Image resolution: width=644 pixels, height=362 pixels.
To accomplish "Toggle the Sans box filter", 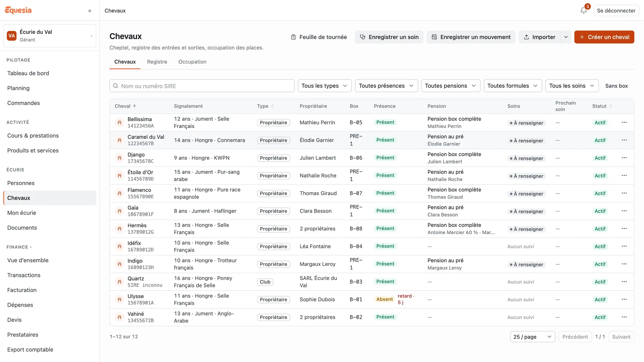I will coord(616,86).
